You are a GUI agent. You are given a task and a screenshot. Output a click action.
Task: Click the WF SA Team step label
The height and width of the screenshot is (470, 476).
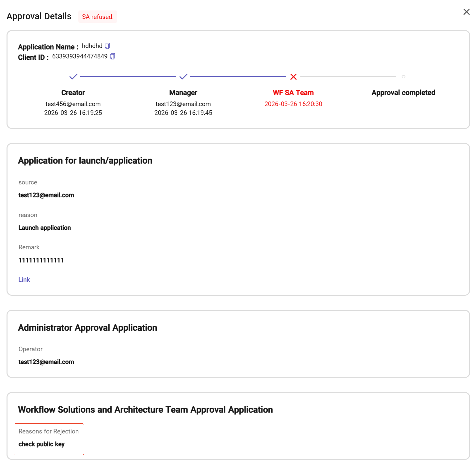coord(293,93)
